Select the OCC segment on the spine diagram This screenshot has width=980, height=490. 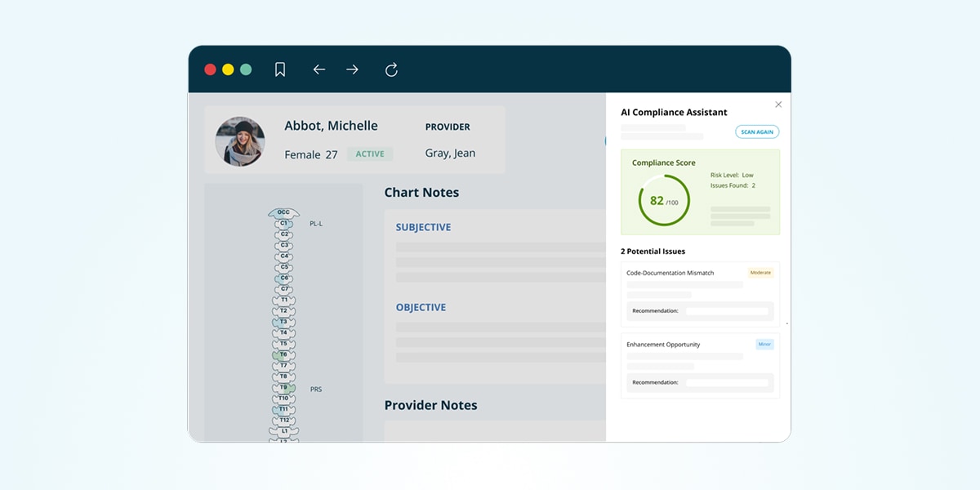(x=282, y=212)
